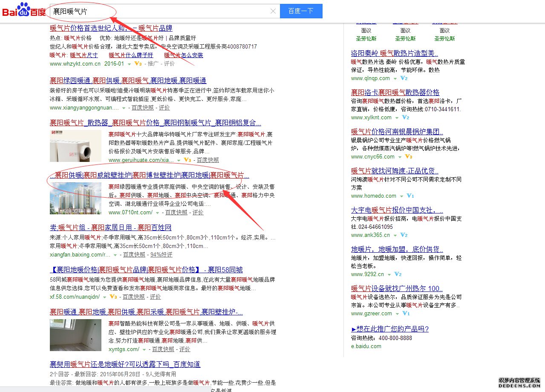This screenshot has width=545, height=392.
Task: View 百度快照 for www.geruihuate.com result
Action: [x=208, y=160]
